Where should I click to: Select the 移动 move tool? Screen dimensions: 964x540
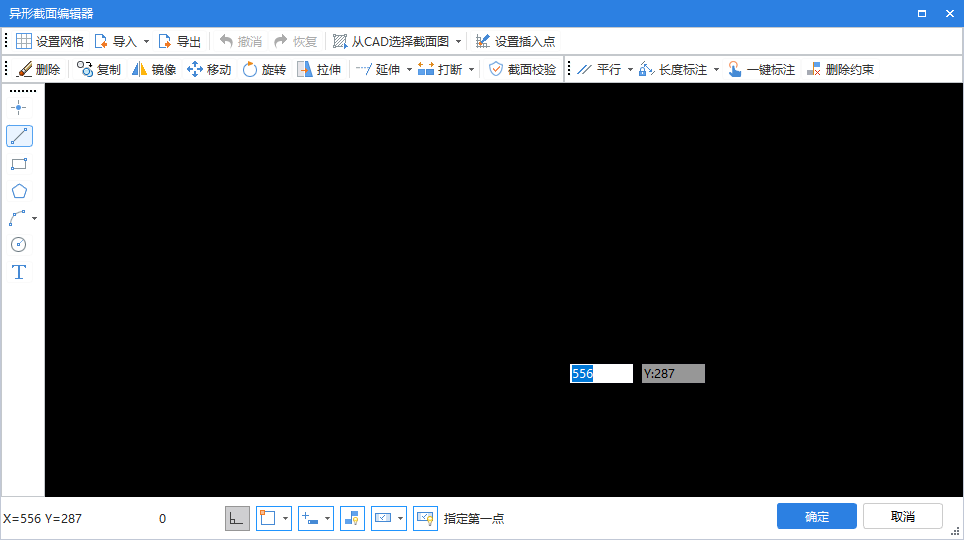coord(210,69)
